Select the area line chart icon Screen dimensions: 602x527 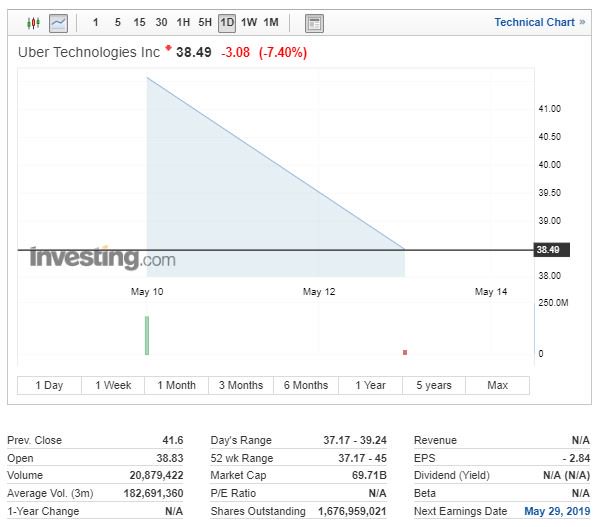coord(58,23)
